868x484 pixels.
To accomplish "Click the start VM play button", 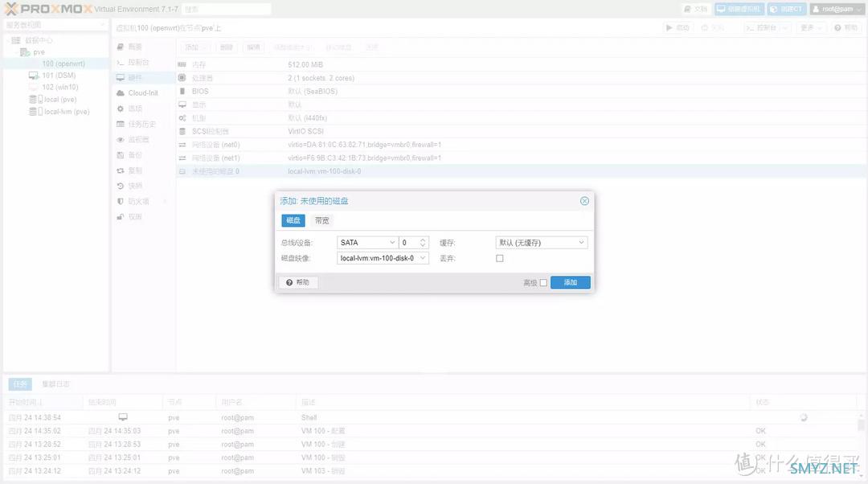I will 678,27.
